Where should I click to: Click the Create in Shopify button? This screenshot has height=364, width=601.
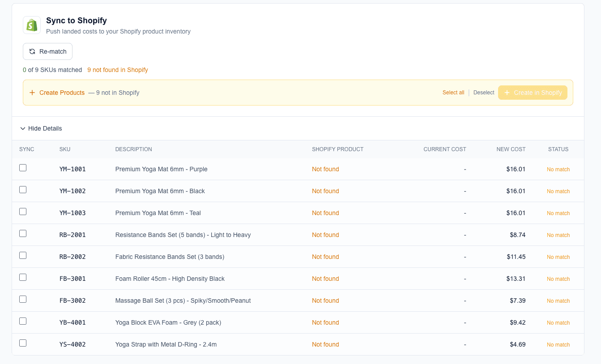(x=533, y=93)
